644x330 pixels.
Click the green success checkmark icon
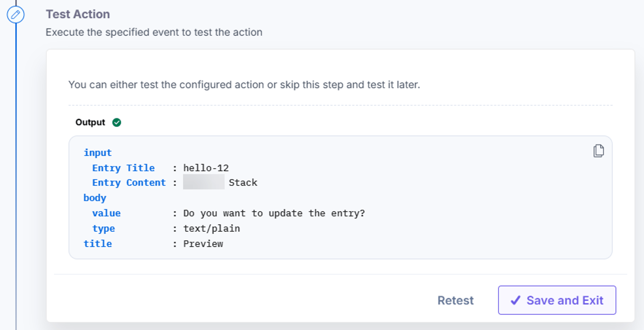tap(117, 122)
